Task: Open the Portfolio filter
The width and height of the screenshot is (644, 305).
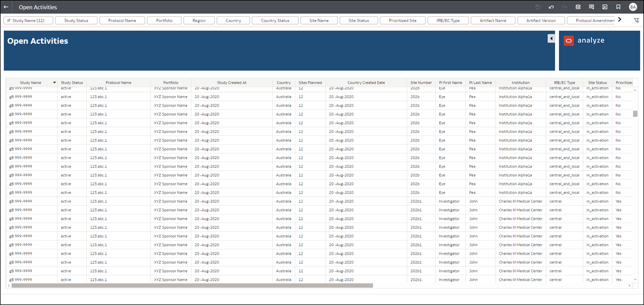Action: [164, 20]
